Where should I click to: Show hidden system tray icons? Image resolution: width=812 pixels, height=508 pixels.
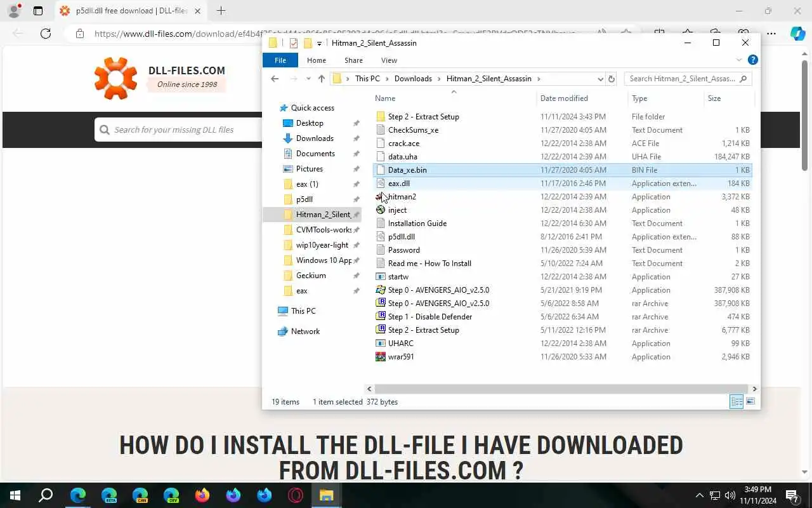coord(700,495)
